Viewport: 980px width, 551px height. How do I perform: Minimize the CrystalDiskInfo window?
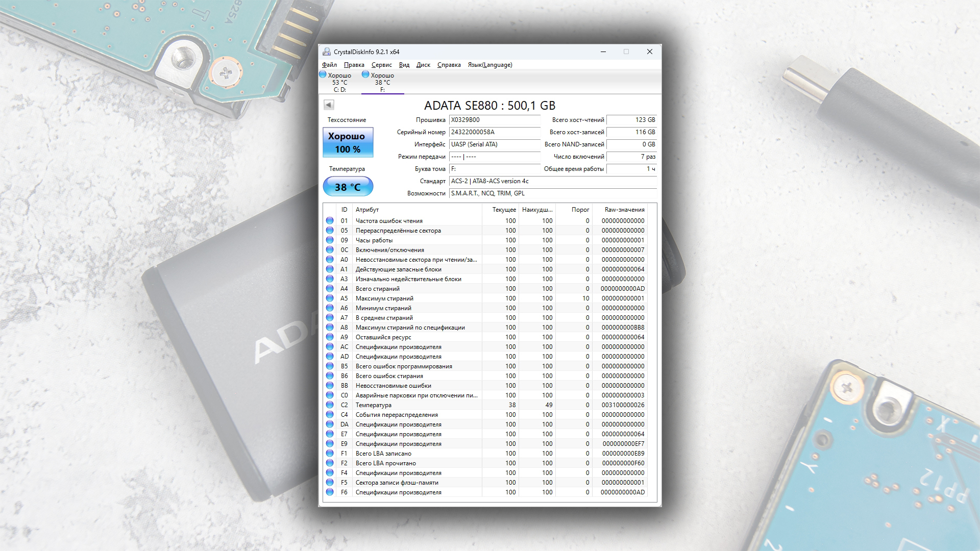coord(603,52)
